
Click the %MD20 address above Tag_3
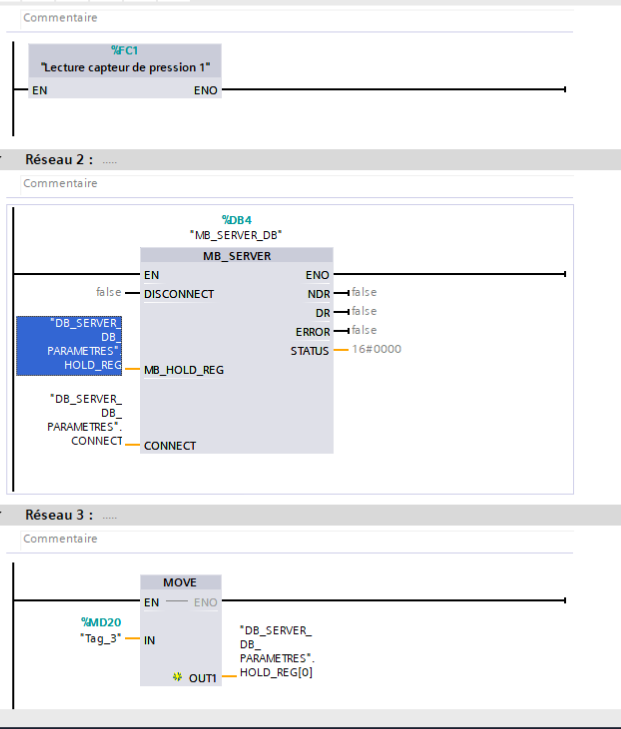click(101, 622)
